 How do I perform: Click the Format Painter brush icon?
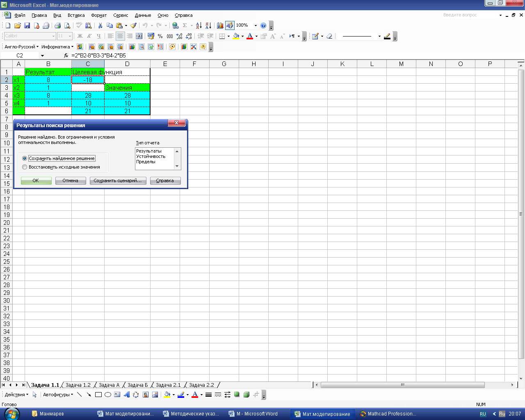click(134, 25)
